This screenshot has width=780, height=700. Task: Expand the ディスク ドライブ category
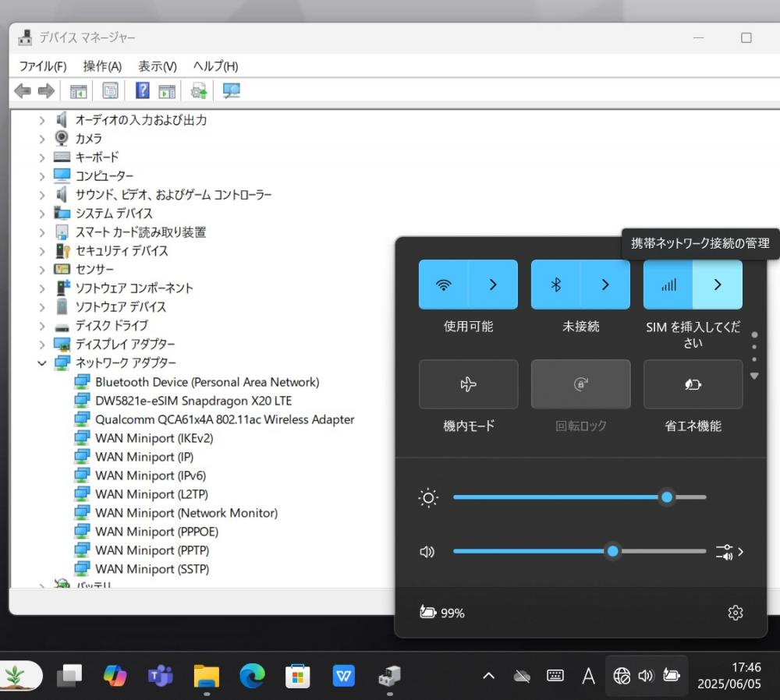point(42,326)
